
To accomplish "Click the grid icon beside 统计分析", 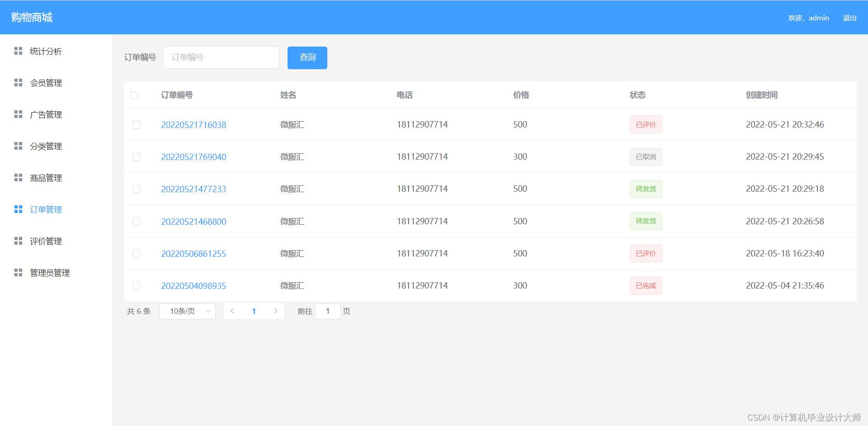I will point(18,51).
